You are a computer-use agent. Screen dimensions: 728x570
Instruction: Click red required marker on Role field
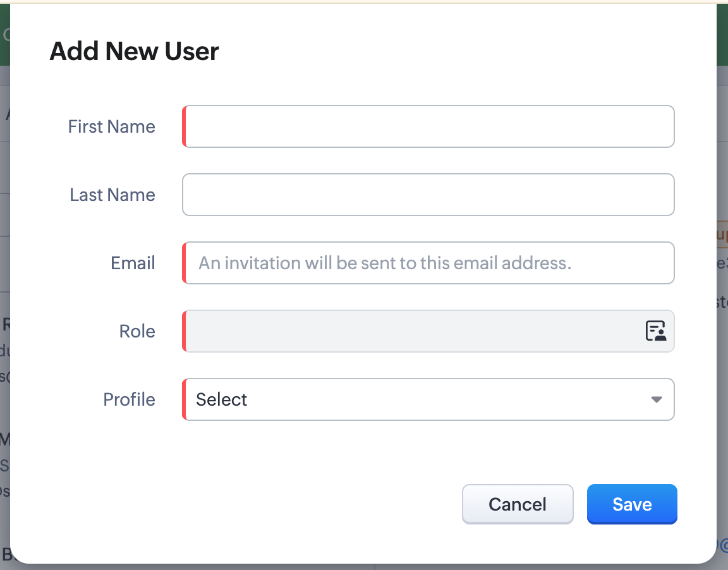[184, 331]
